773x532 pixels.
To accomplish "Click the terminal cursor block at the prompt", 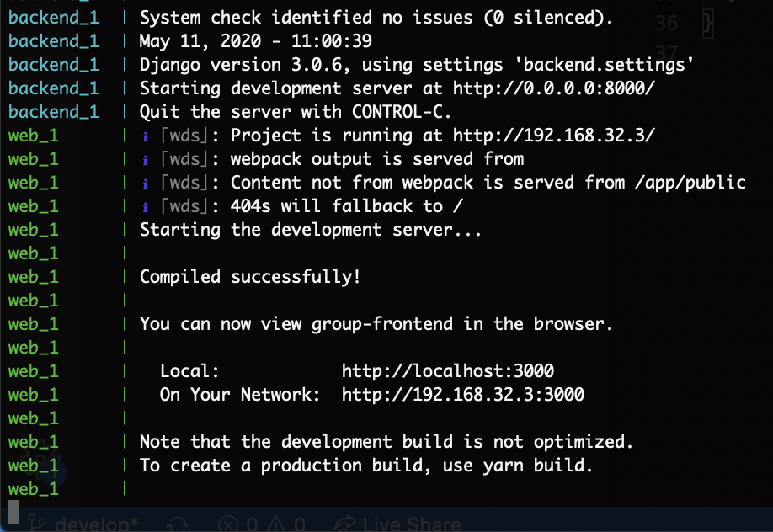I will 13,513.
